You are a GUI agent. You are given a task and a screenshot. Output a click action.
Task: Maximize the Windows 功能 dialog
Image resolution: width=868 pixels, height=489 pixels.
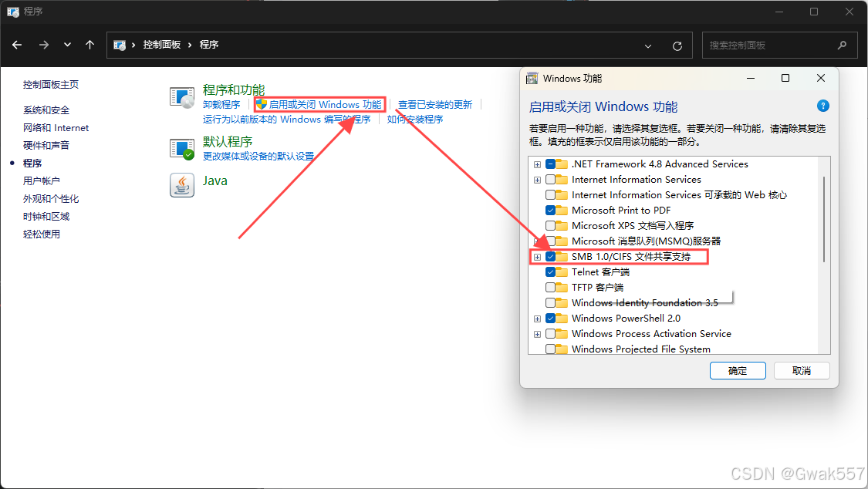click(785, 78)
